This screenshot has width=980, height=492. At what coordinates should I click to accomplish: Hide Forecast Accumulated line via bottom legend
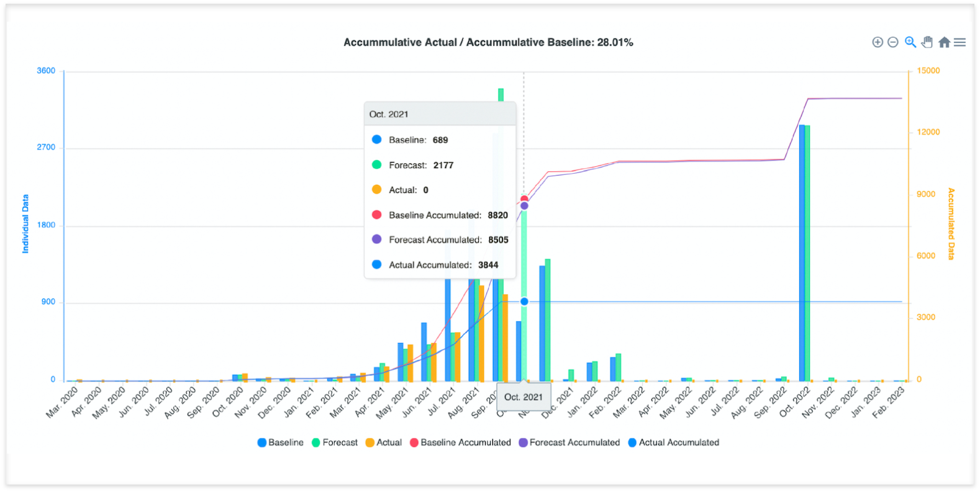click(569, 442)
